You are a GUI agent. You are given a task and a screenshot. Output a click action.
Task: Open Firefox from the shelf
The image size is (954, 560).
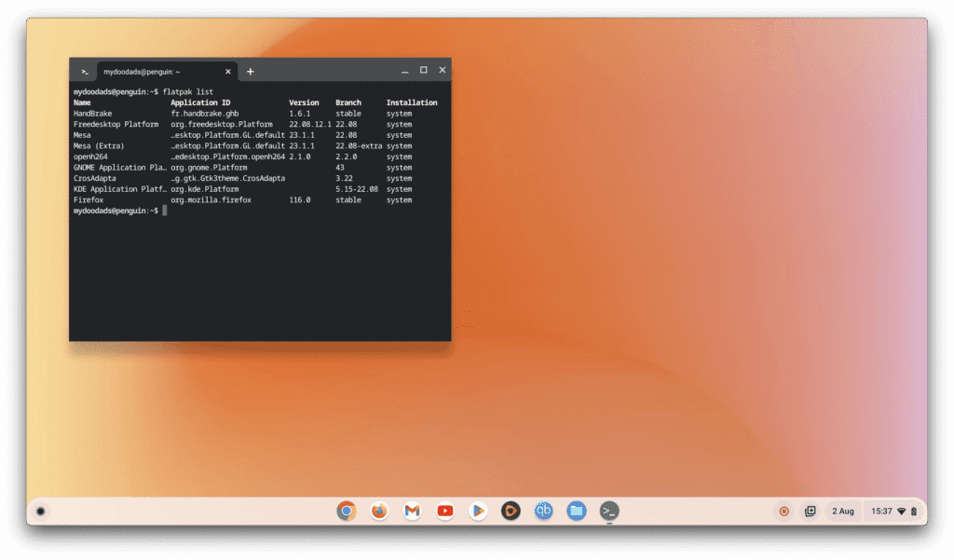click(379, 511)
